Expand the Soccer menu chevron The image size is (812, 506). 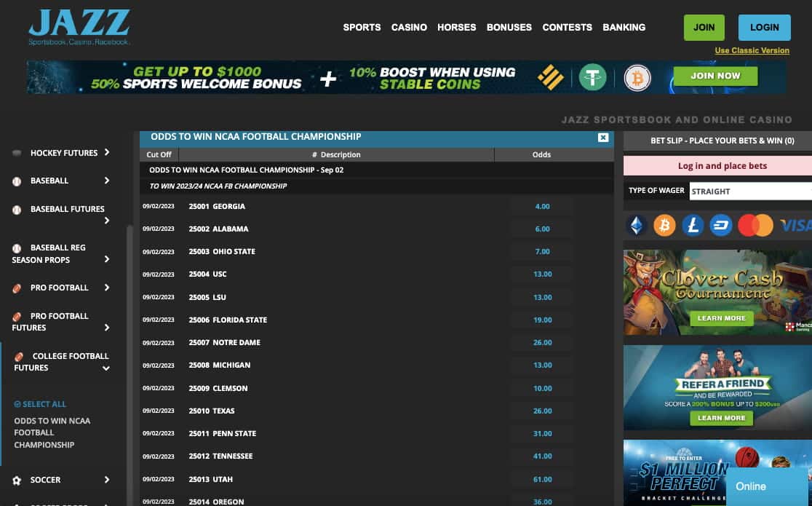click(x=107, y=480)
